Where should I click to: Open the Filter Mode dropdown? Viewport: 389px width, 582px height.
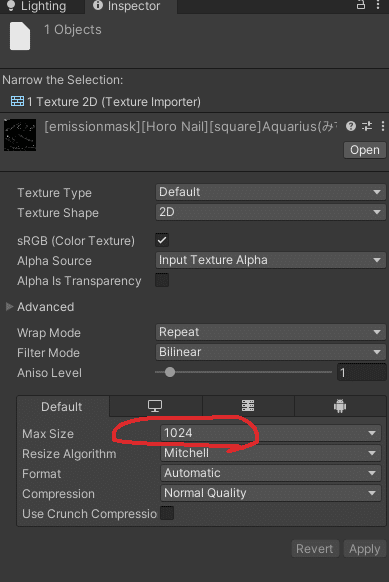271,352
